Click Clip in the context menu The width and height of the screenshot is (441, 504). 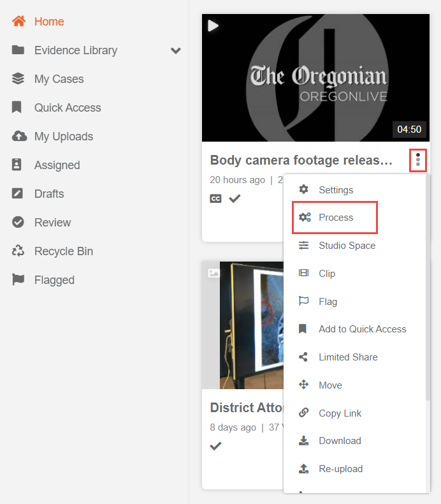pyautogui.click(x=326, y=274)
